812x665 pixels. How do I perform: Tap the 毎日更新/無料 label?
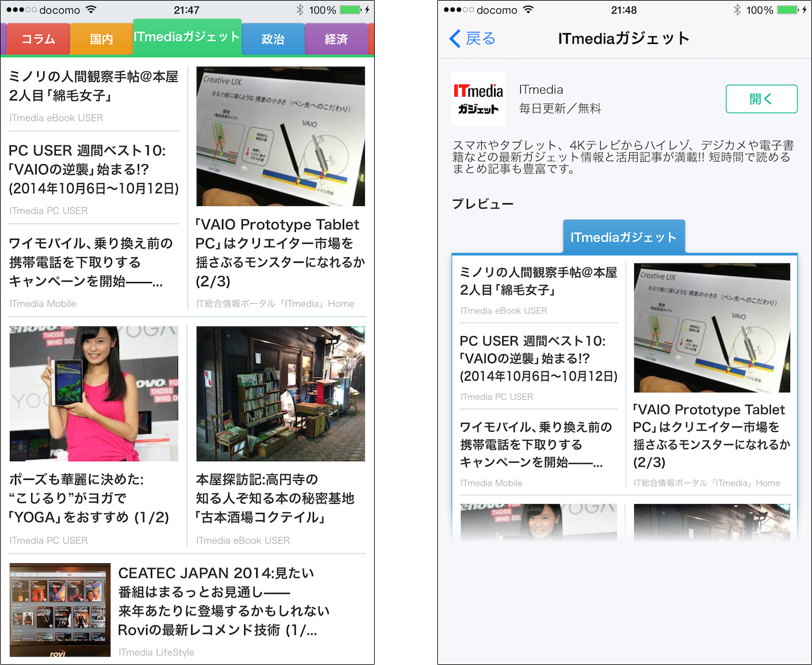tap(560, 108)
